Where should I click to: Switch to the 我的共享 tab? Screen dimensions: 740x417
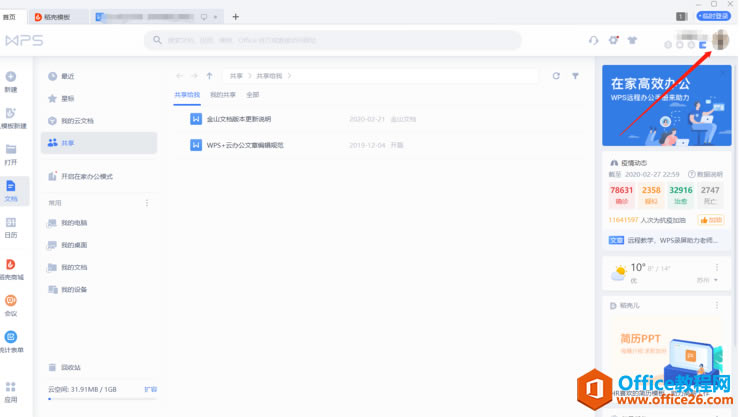(223, 95)
